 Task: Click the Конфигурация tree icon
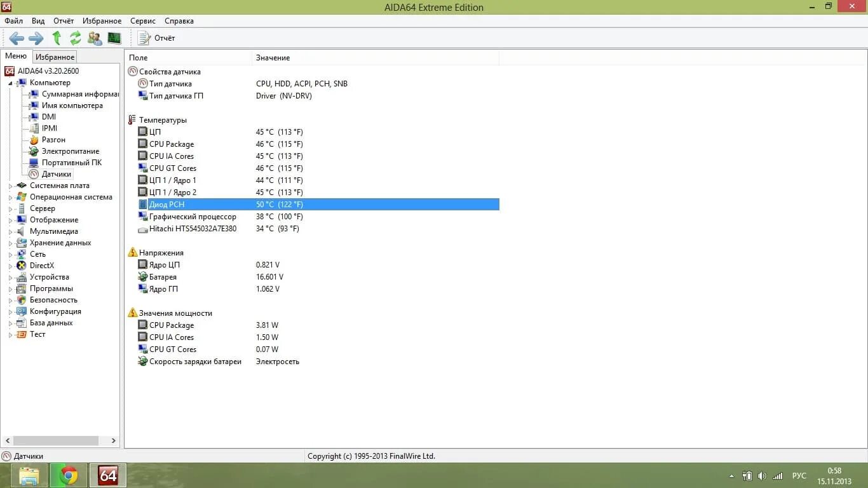[22, 311]
